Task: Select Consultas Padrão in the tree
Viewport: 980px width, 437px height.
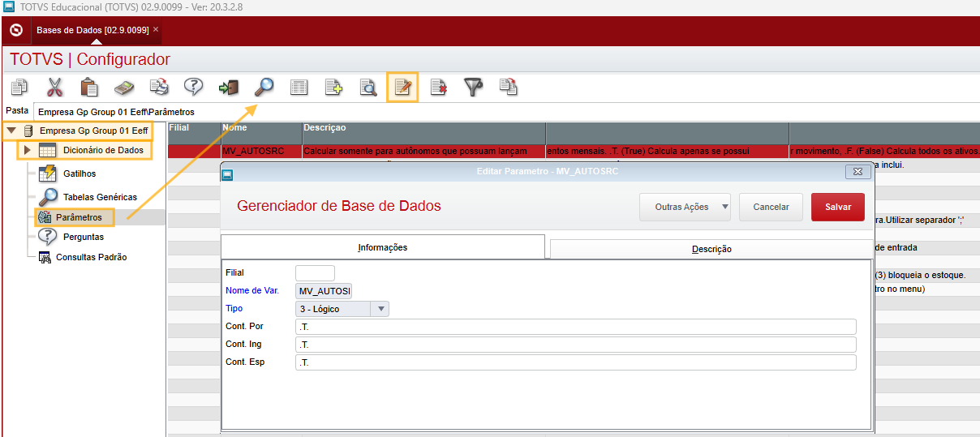Action: coord(91,257)
